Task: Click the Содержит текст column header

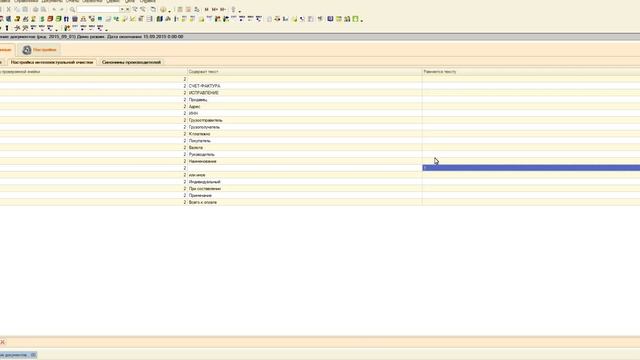Action: tap(304, 71)
